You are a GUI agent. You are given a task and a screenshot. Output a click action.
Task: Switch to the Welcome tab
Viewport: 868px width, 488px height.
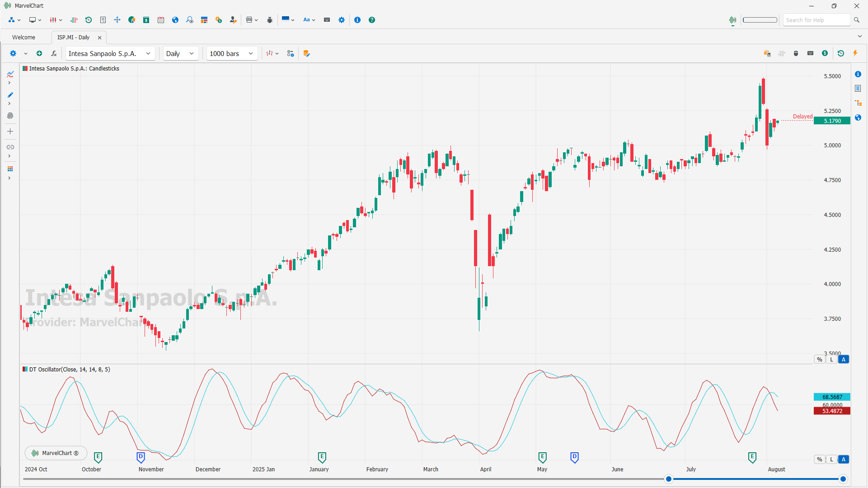(x=23, y=38)
